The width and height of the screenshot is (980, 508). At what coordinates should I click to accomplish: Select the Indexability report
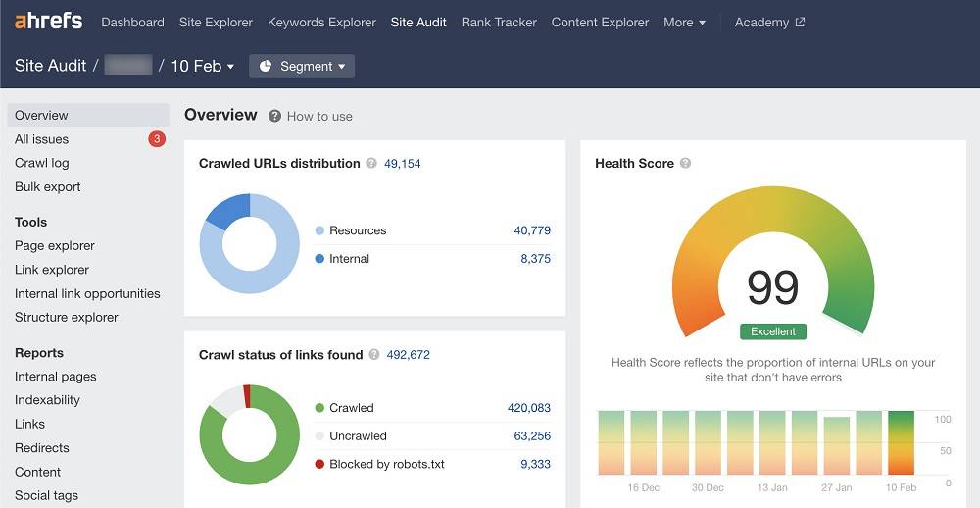click(47, 400)
